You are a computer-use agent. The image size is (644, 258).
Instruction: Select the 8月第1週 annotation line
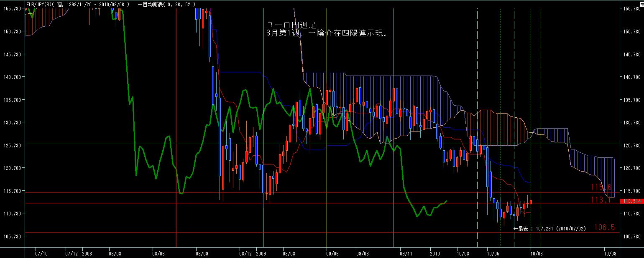(327, 33)
